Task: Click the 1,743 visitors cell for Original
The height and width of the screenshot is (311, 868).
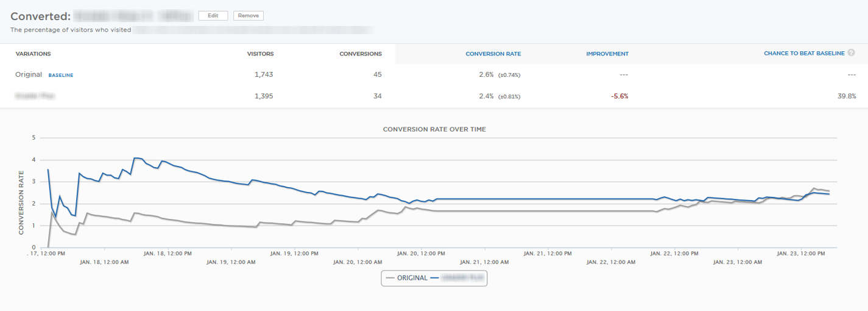Action: (263, 74)
